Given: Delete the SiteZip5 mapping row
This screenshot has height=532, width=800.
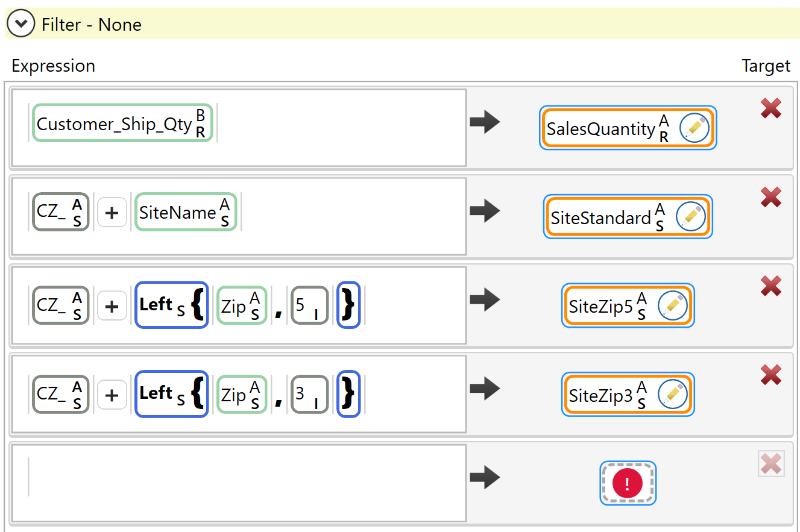Looking at the screenshot, I should [x=771, y=286].
